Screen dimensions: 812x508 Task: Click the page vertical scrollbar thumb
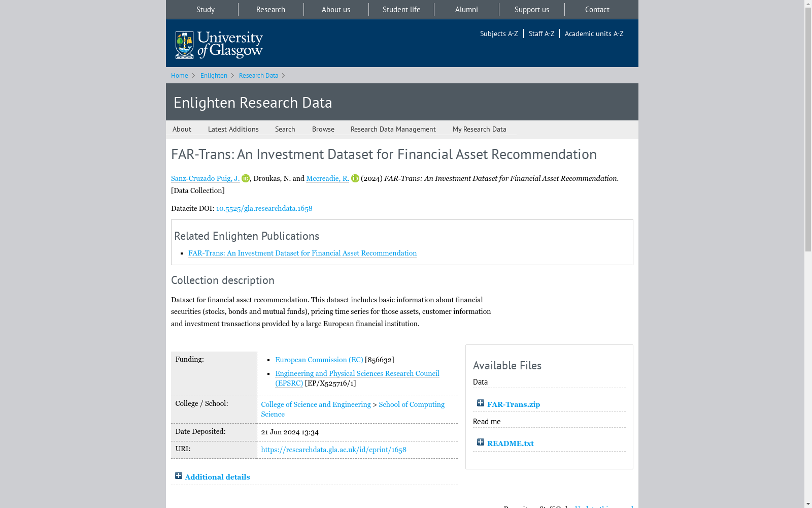[808, 130]
